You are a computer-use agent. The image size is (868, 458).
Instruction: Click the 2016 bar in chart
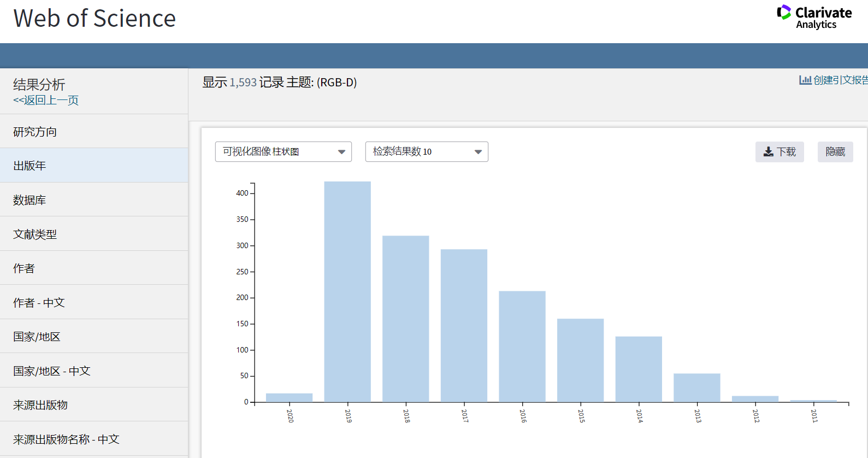click(x=522, y=347)
